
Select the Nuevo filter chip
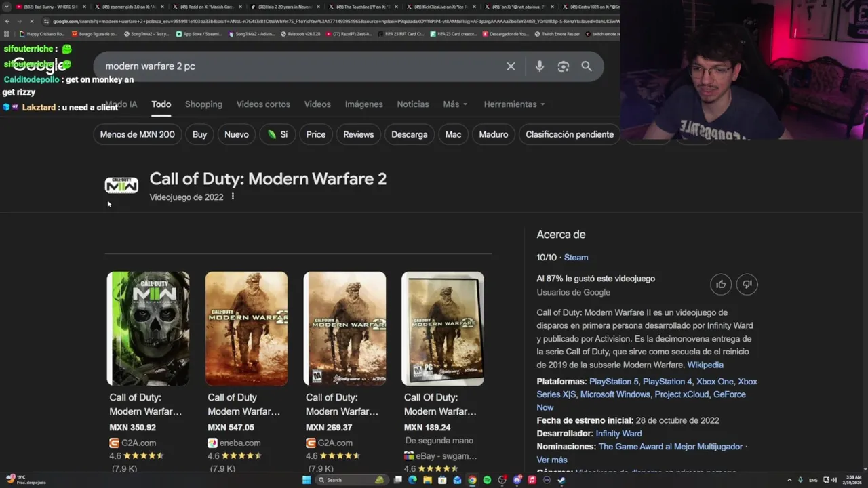click(237, 134)
